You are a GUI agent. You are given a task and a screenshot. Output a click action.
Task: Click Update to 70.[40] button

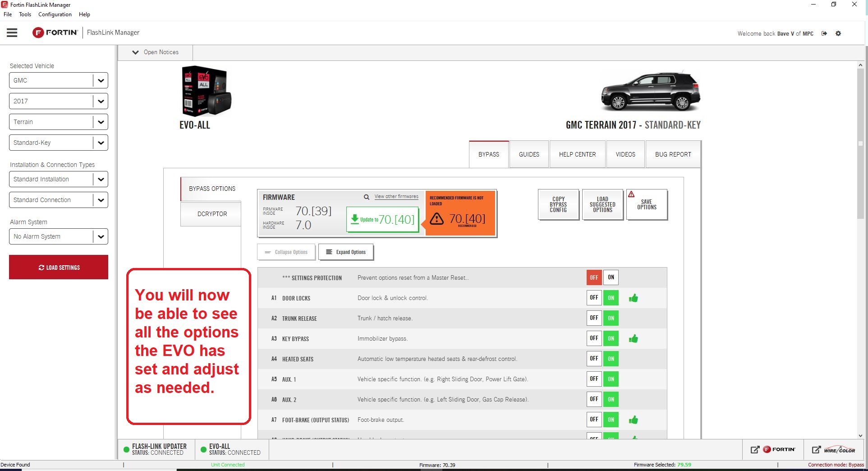coord(383,220)
